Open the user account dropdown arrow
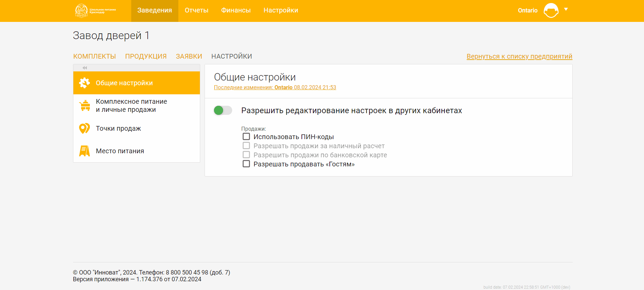This screenshot has width=644, height=290. point(566,9)
